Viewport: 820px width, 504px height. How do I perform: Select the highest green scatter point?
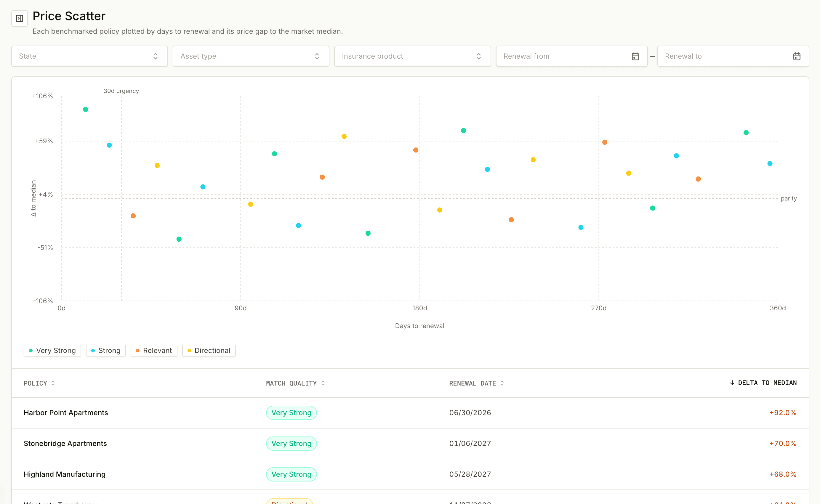click(85, 109)
